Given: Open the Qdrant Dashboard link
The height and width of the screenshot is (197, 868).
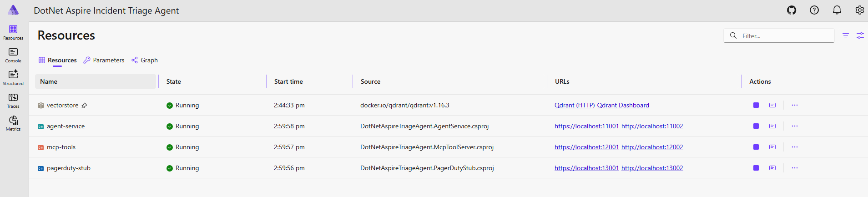Looking at the screenshot, I should [x=623, y=105].
